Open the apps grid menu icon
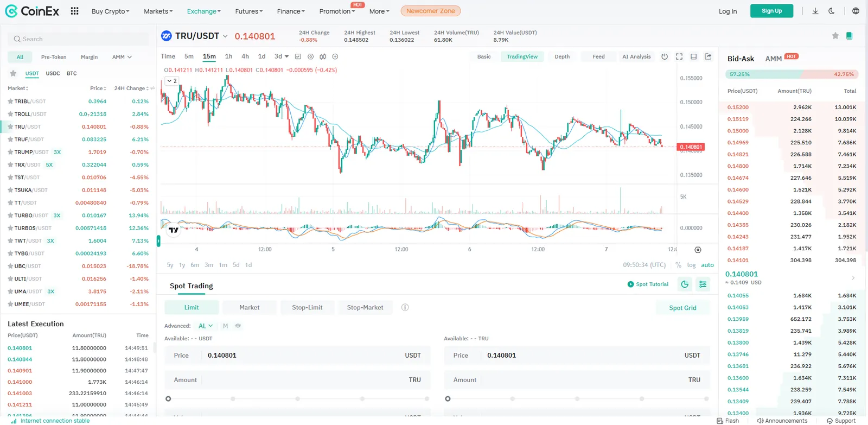The image size is (868, 425). [74, 11]
